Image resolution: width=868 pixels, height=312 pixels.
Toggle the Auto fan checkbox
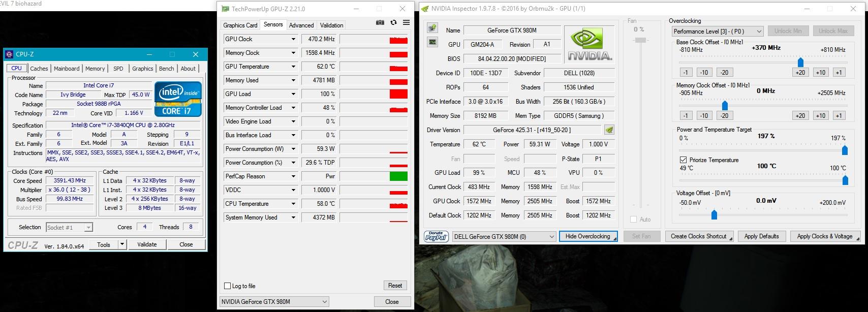pos(633,220)
